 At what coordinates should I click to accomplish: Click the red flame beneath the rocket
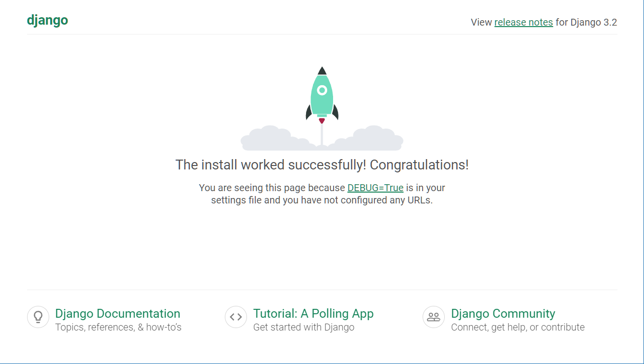(322, 121)
